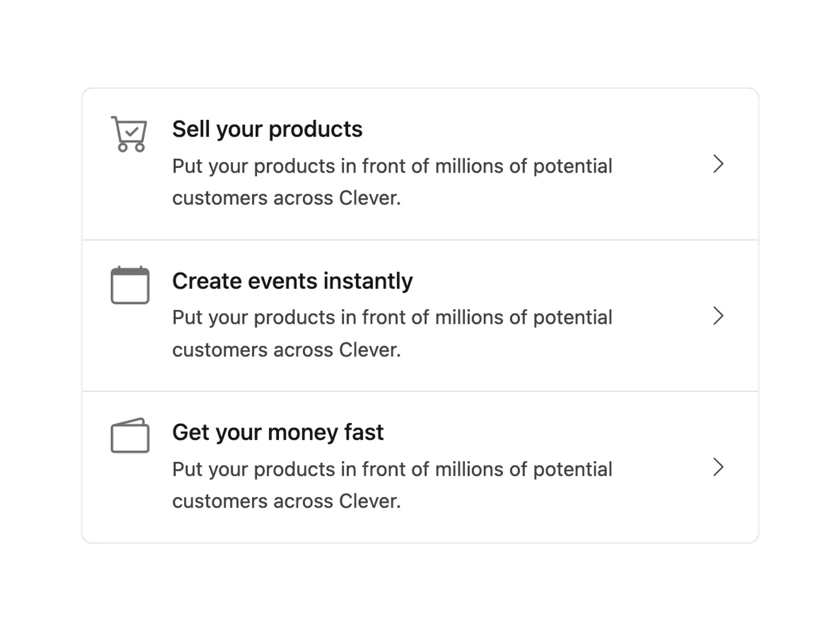Click "customers across" text under Create events instantly
The height and width of the screenshot is (630, 840).
coord(253,350)
